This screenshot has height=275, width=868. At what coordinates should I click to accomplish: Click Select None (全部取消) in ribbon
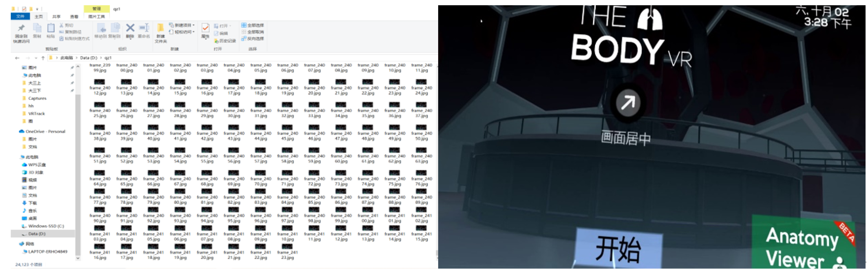[252, 32]
